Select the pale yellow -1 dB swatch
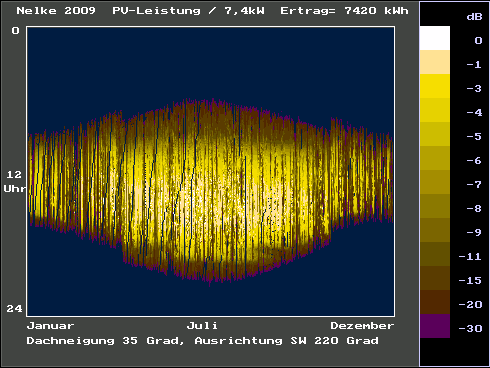Viewport: 490px width, 368px height. pos(435,62)
